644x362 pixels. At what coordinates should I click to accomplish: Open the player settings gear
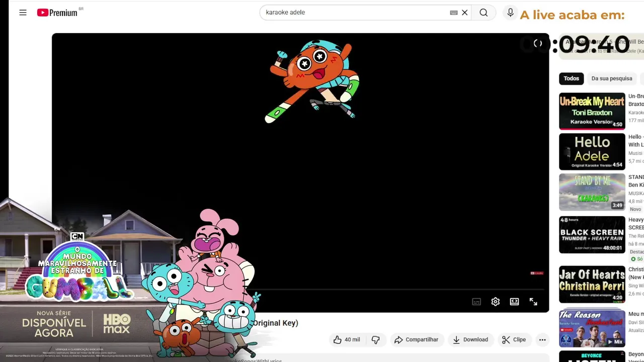496,302
